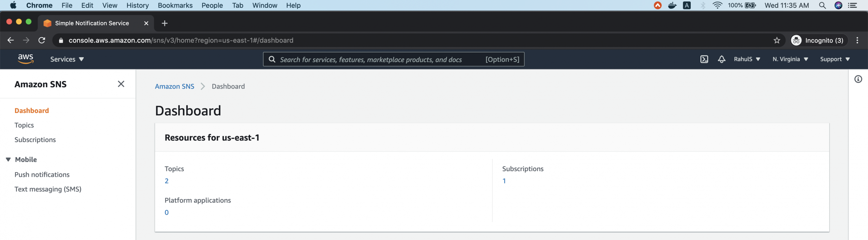Open the info panel icon
Viewport: 868px width, 240px height.
coord(858,79)
